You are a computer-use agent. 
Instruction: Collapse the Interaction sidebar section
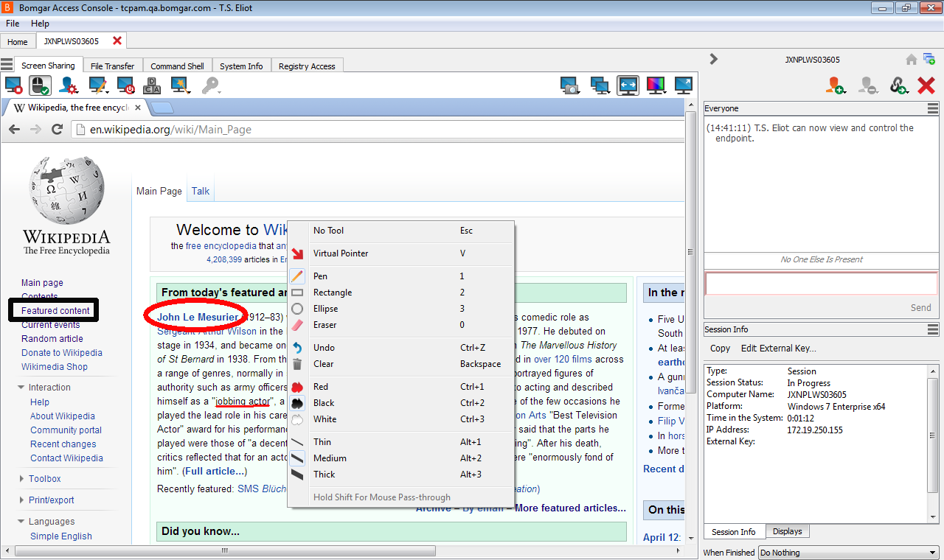(x=49, y=388)
